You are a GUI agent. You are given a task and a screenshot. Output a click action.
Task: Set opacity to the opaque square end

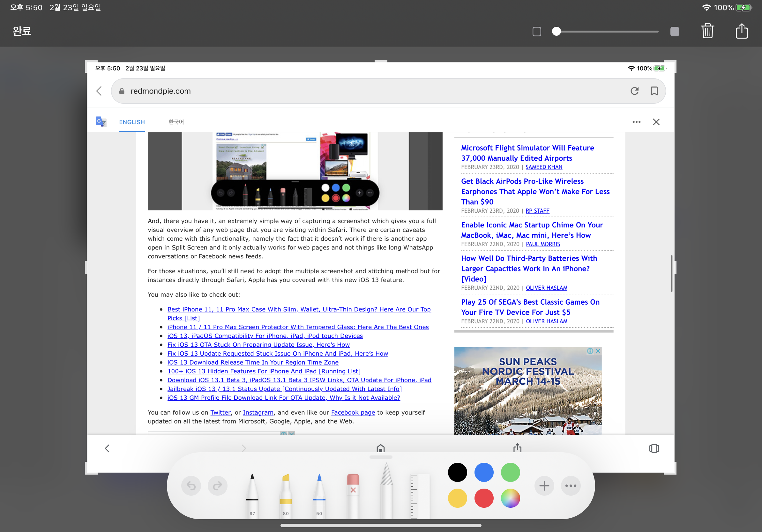pos(674,32)
